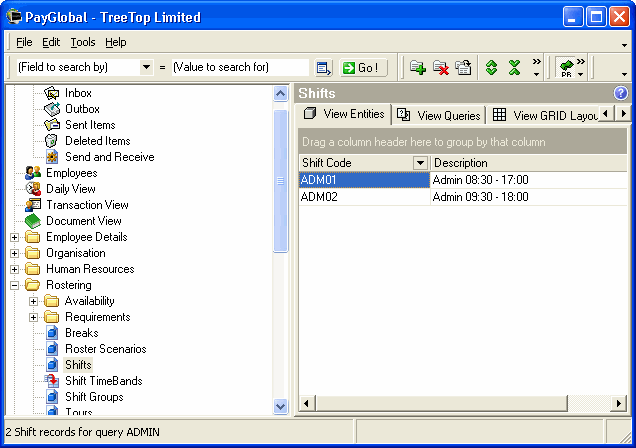Switch to the View Queries tab

[439, 115]
